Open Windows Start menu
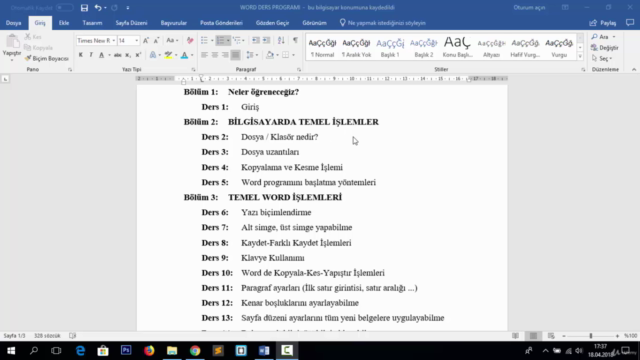This screenshot has width=640, height=360. tap(11, 351)
